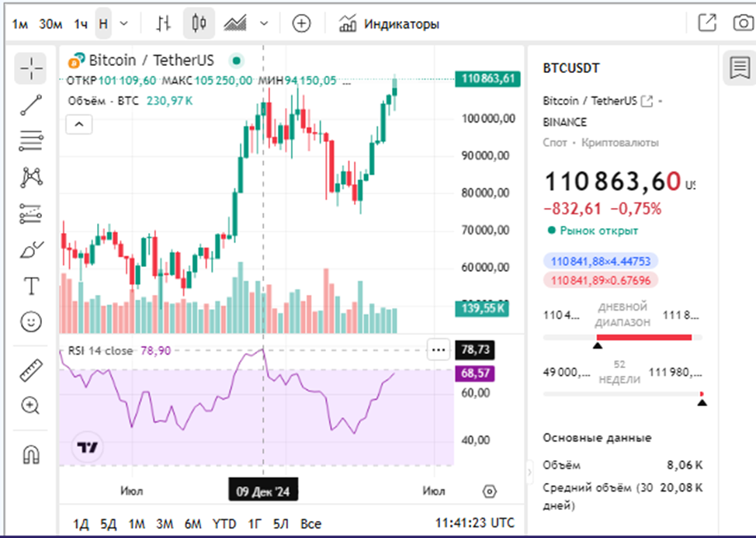The image size is (756, 538).
Task: Open the emoji sticker tool
Action: [29, 320]
